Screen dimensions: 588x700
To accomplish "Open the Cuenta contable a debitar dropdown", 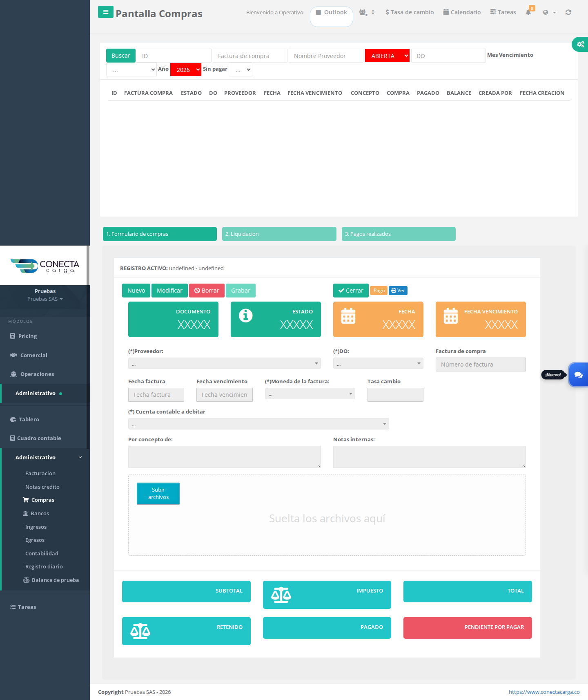I will pos(258,424).
